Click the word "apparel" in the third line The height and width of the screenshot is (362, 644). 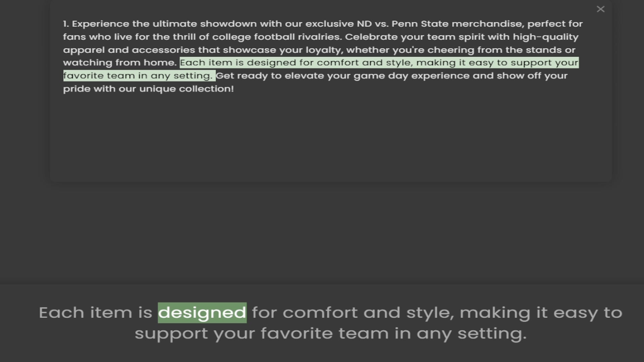[84, 50]
